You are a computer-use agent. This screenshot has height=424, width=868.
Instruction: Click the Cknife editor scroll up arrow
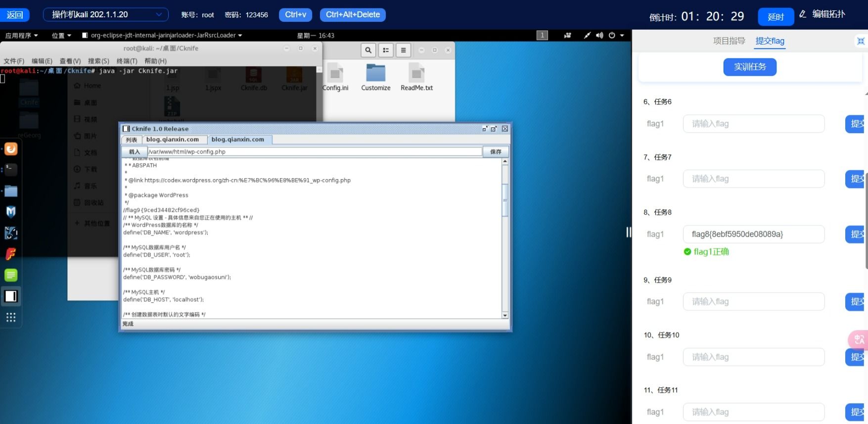pos(505,161)
